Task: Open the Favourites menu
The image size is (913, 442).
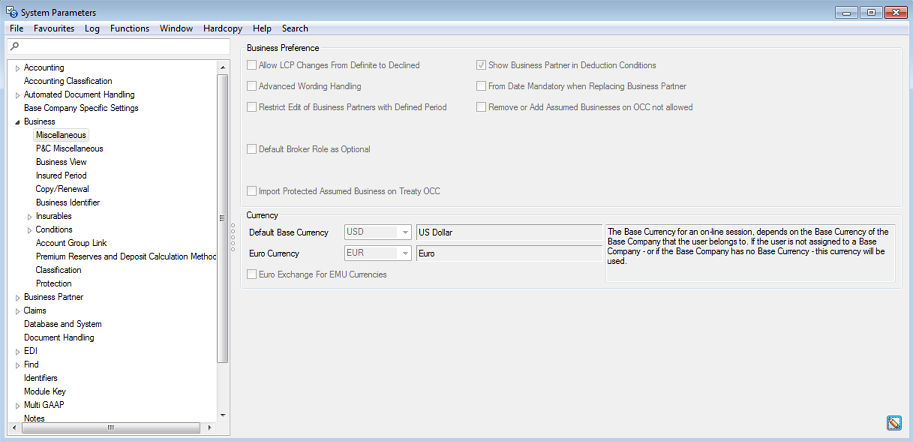Action: (54, 29)
